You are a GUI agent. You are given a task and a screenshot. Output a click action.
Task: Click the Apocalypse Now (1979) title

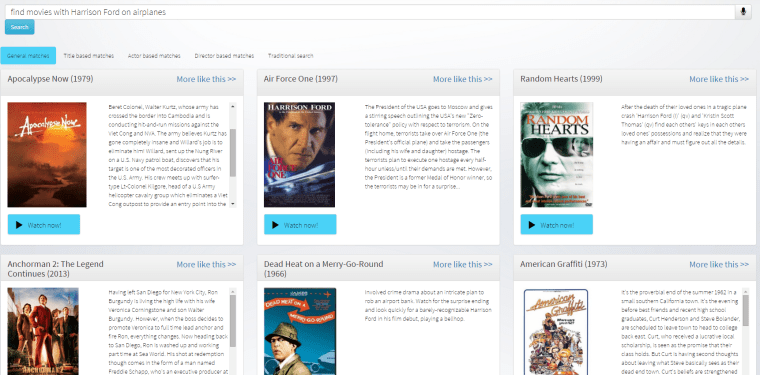pyautogui.click(x=50, y=78)
